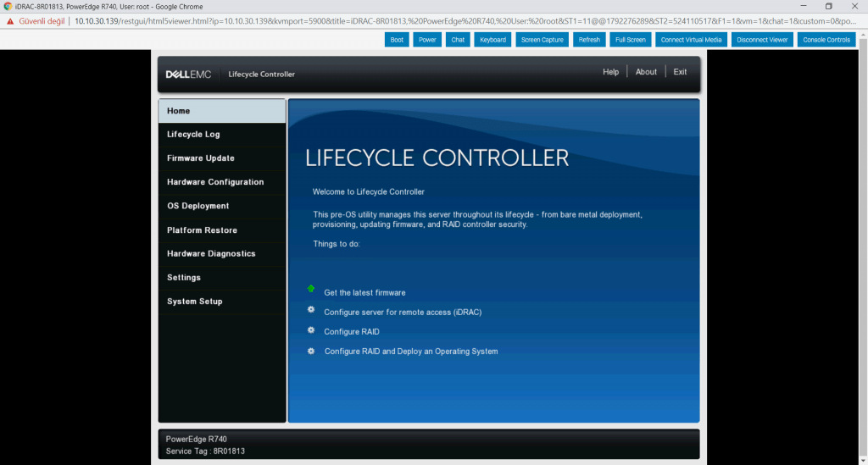
Task: Click the Dell EMC logo in header
Action: (188, 74)
